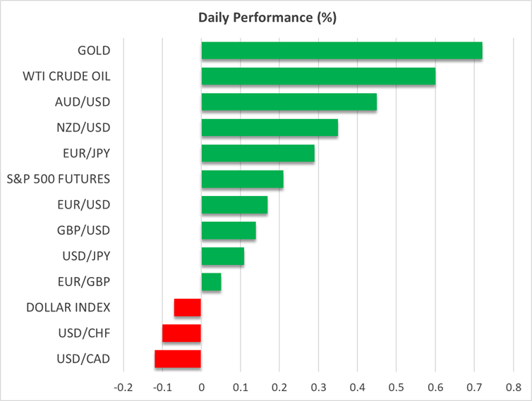Select the S&P 500 FUTURES bar
The height and width of the screenshot is (401, 532).
[x=242, y=179]
